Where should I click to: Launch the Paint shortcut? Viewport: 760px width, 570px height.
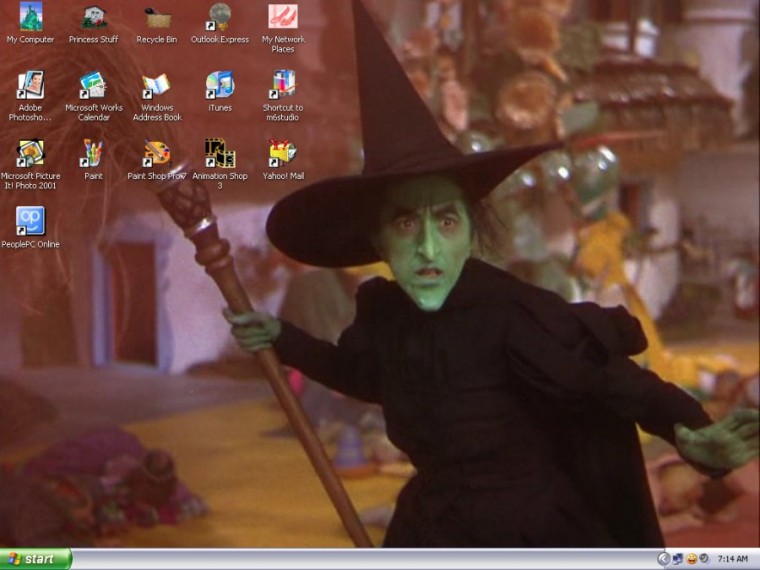(x=93, y=159)
